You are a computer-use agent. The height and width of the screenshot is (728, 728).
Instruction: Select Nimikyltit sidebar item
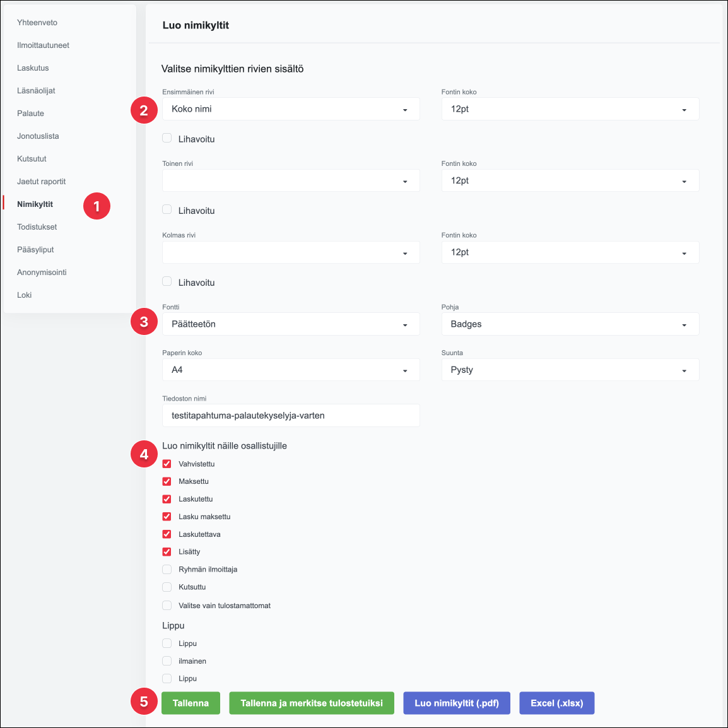35,204
